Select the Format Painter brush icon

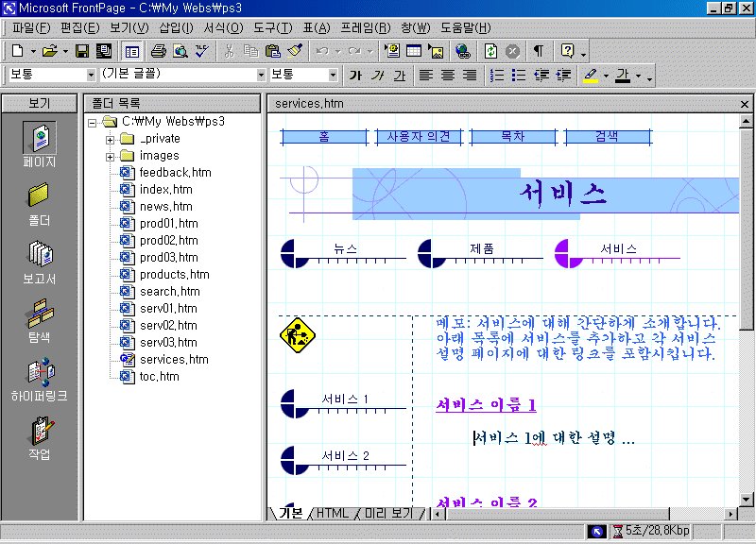(x=295, y=51)
